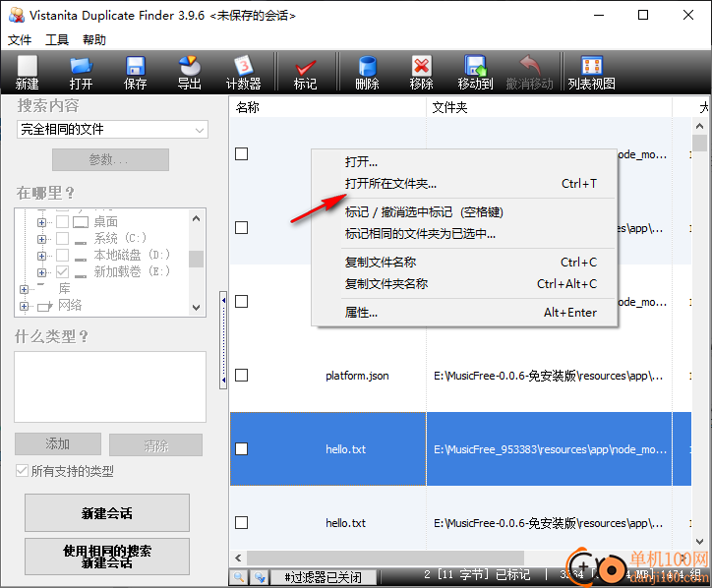Viewport: 712px width, 588px height.
Task: Click the Vistanita app icon in title bar
Action: [17, 15]
